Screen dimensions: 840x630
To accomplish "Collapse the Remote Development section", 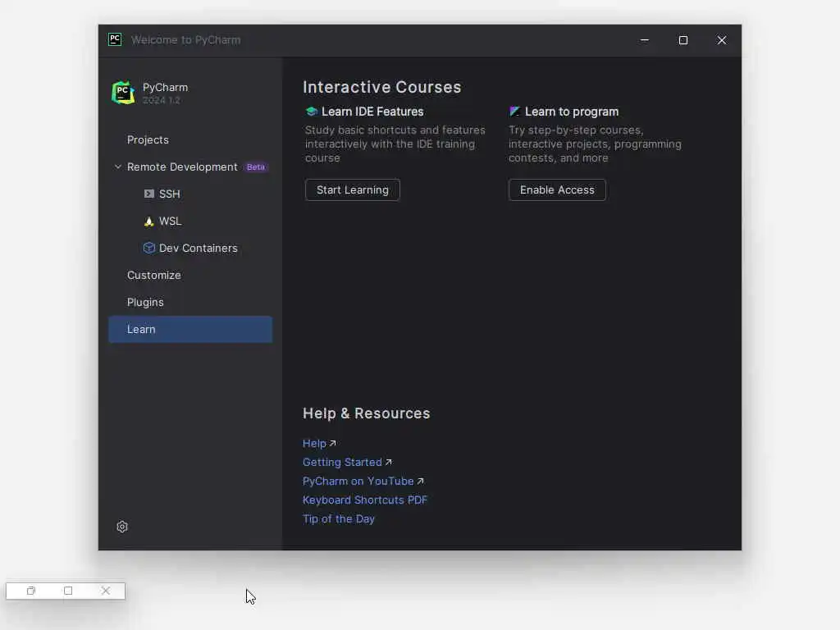I will pyautogui.click(x=118, y=167).
